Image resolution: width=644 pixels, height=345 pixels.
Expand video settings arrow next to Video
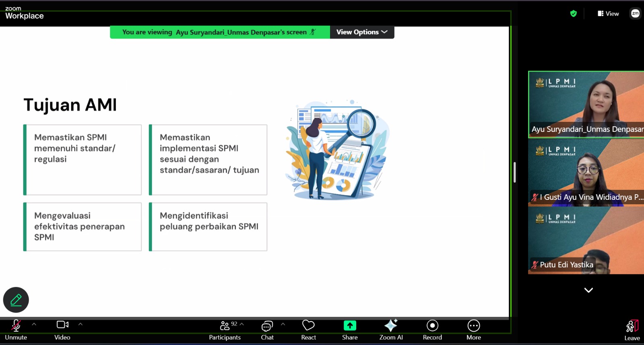[80, 324]
